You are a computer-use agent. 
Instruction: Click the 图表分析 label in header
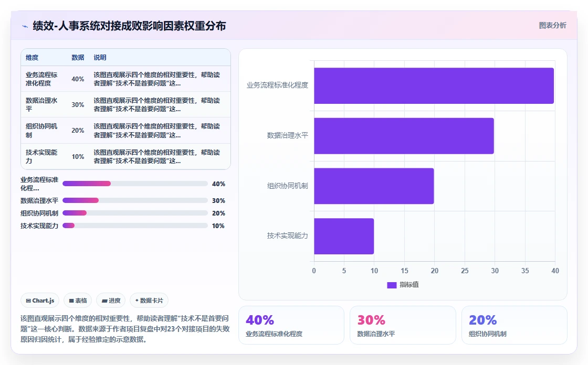coord(552,26)
